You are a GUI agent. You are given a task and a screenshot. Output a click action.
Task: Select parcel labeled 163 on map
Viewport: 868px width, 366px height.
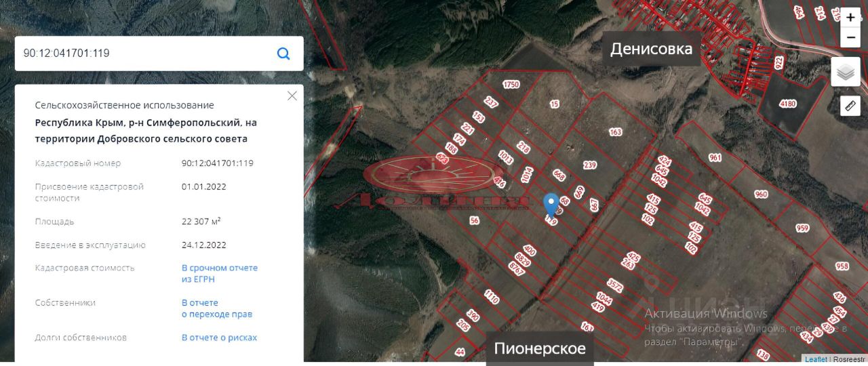click(616, 132)
